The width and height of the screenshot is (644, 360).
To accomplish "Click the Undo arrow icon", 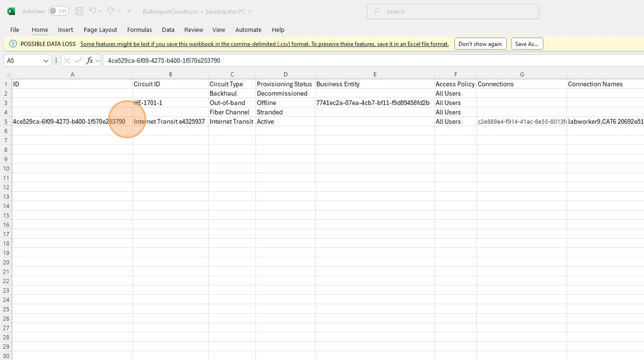I will click(92, 11).
